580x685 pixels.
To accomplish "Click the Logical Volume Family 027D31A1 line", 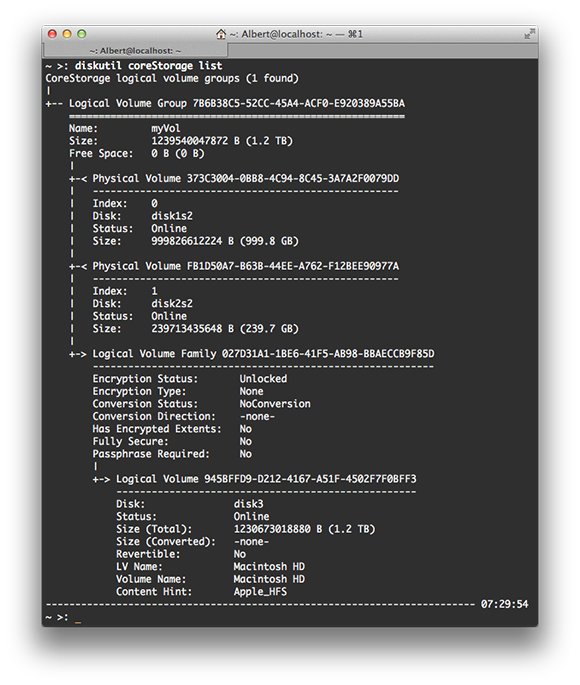I will coord(252,354).
